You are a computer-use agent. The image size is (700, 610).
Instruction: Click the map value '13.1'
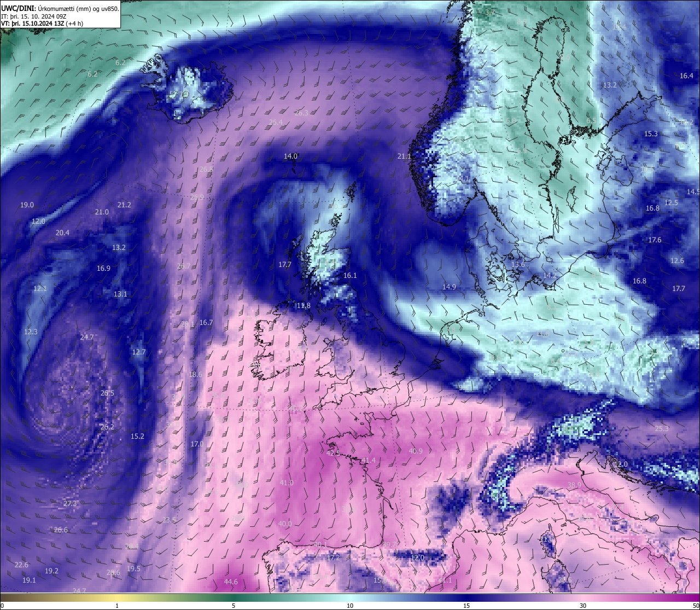point(120,294)
